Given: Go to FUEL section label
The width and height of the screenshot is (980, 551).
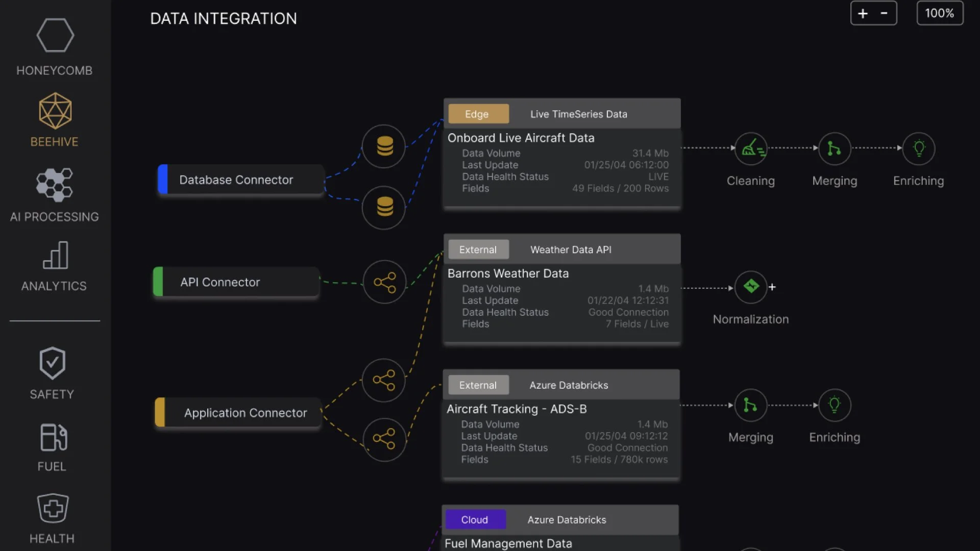Looking at the screenshot, I should click(52, 466).
